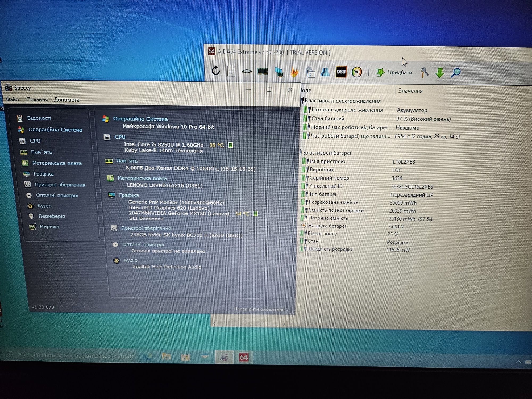532x399 pixels.
Task: Click Перевірити оновлення link in Speccy
Action: [x=261, y=309]
